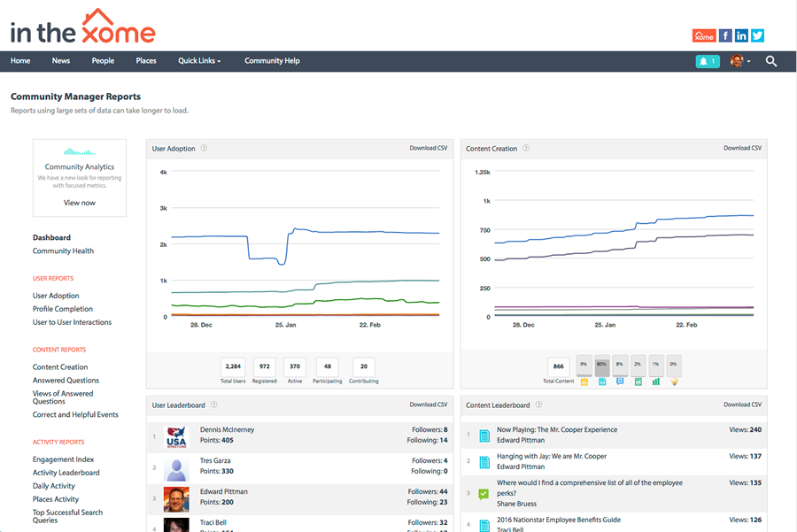
Task: Open the user avatar account dropdown
Action: (x=740, y=61)
